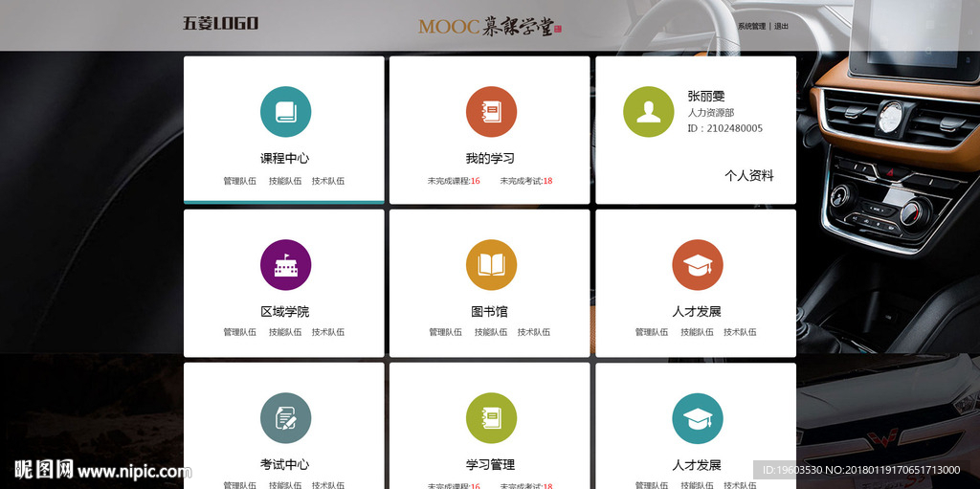This screenshot has height=489, width=980.
Task: Select 管理队伍 under 图书馆
Action: tap(446, 332)
